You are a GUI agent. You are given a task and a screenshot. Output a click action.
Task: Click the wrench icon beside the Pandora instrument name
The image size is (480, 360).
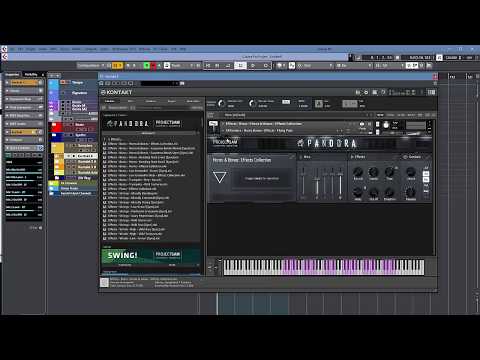(213, 127)
